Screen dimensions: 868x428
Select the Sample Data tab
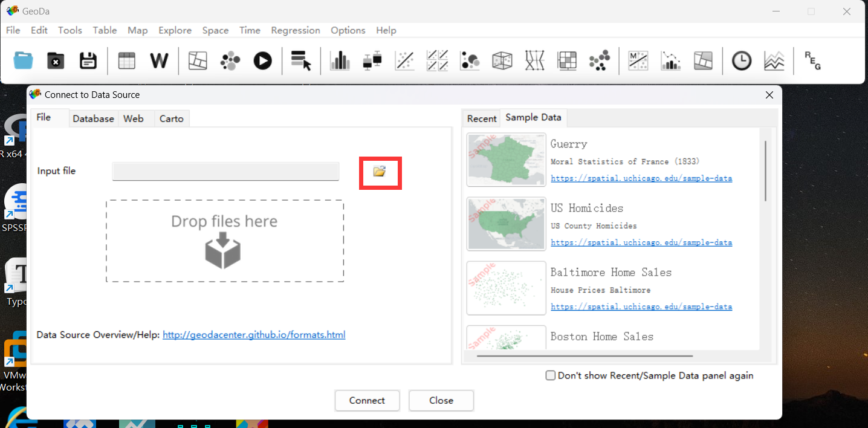(x=533, y=117)
